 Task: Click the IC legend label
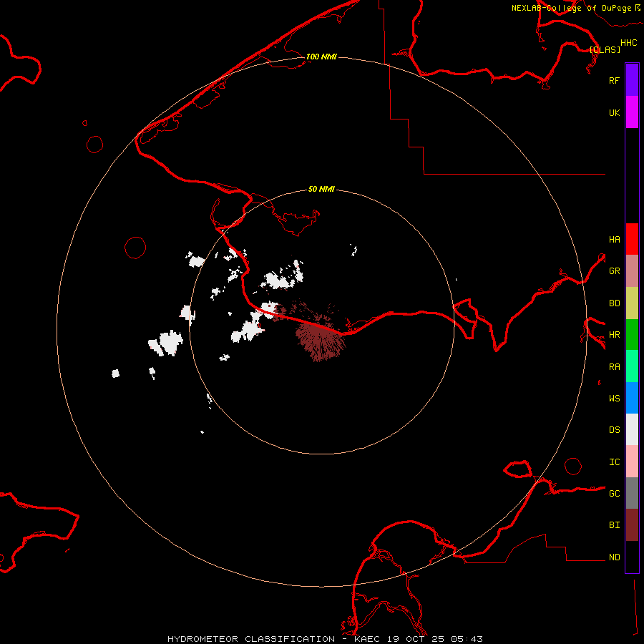point(615,462)
